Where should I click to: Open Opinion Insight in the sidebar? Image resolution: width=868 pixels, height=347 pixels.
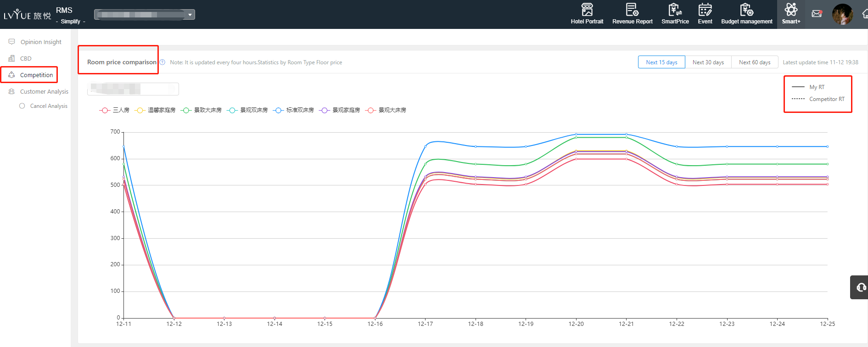[x=35, y=42]
